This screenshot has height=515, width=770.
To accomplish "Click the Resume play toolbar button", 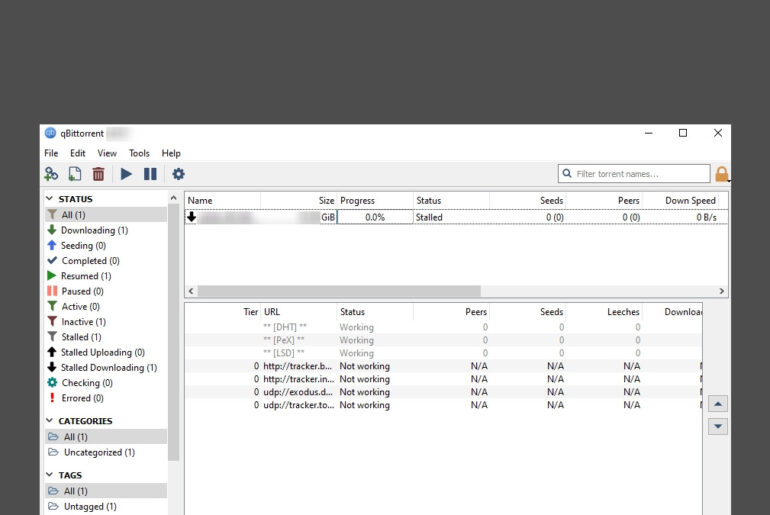I will (126, 174).
